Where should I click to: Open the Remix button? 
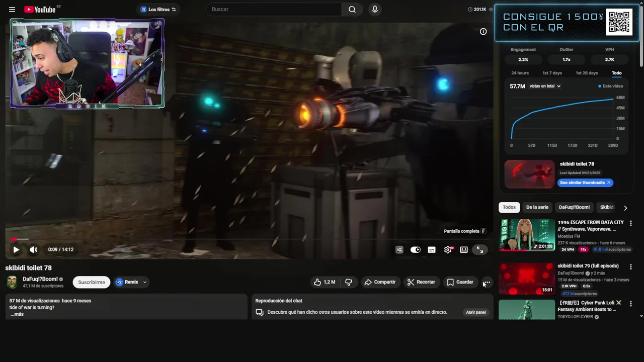[127, 282]
